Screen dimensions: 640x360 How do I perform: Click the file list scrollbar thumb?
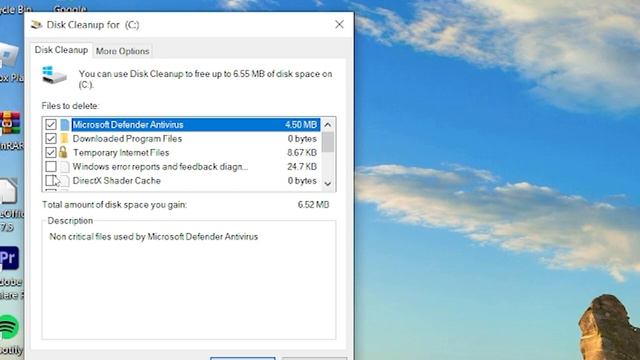click(328, 142)
